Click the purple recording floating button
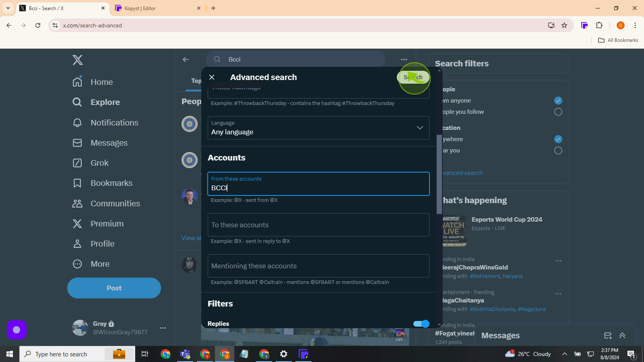Image resolution: width=644 pixels, height=362 pixels. pos(17,330)
